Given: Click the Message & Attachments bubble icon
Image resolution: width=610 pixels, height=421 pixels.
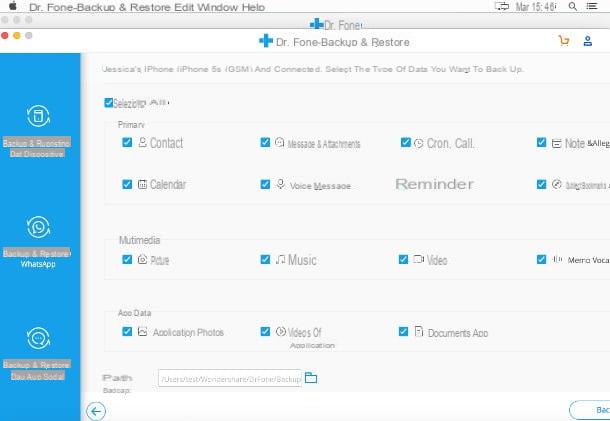Looking at the screenshot, I should tap(279, 142).
